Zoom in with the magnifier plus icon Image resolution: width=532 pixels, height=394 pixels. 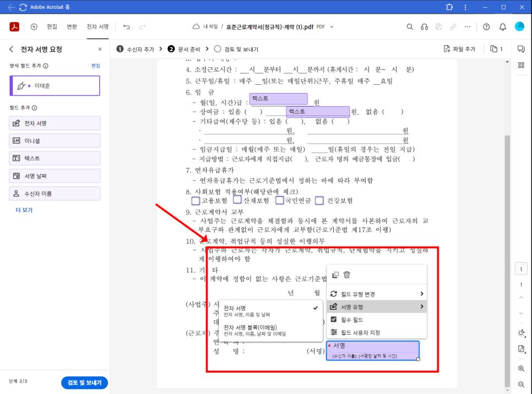[x=521, y=369]
